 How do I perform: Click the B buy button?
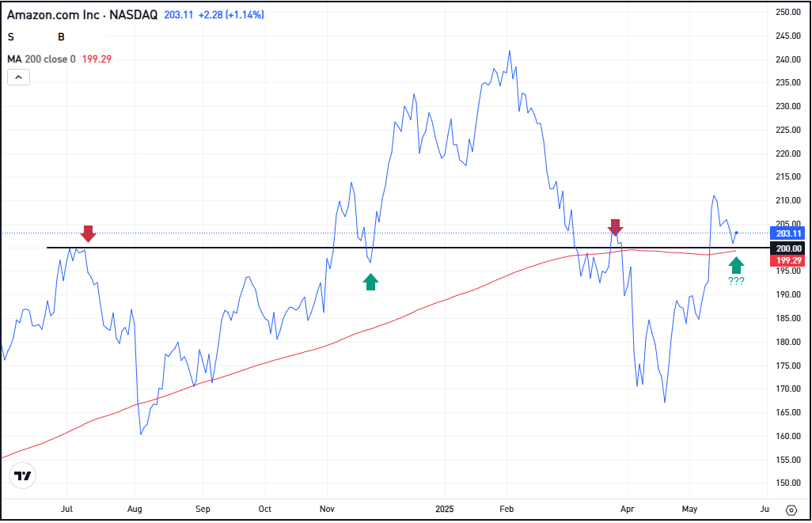coord(61,36)
